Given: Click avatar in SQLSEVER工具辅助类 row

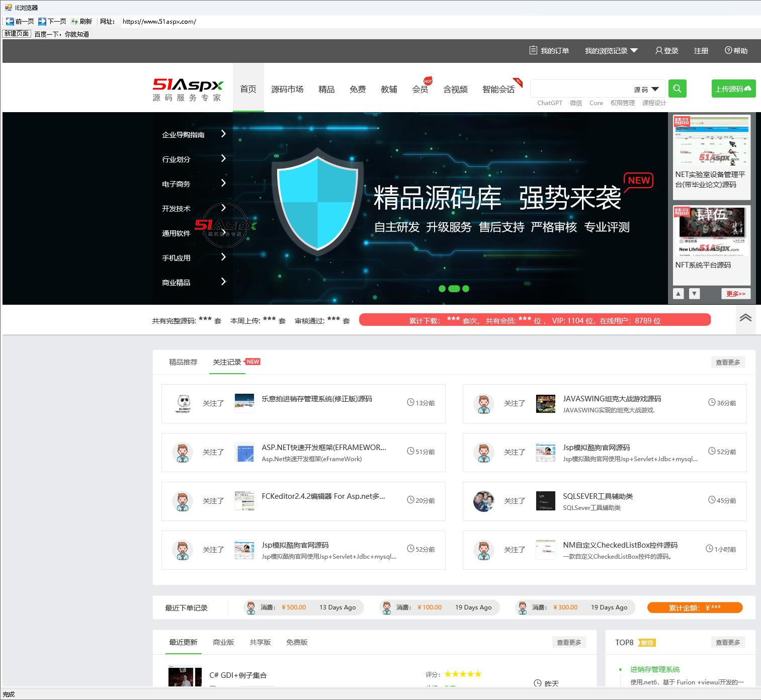Looking at the screenshot, I should pyautogui.click(x=483, y=501).
